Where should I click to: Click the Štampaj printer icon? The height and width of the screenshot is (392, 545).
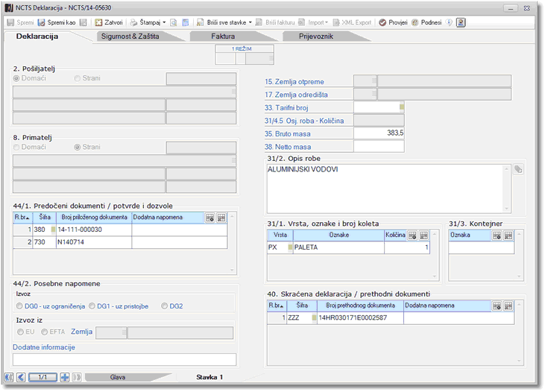[x=133, y=22]
